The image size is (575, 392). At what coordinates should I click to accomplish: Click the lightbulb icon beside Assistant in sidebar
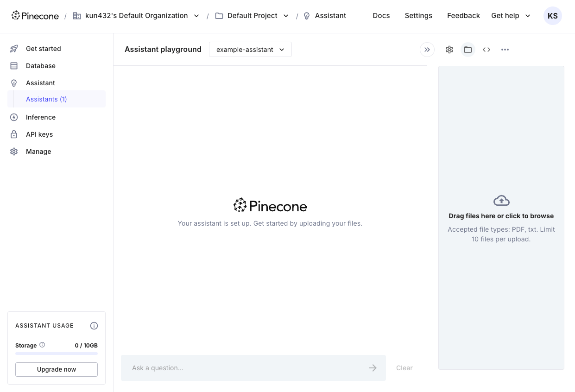point(14,83)
